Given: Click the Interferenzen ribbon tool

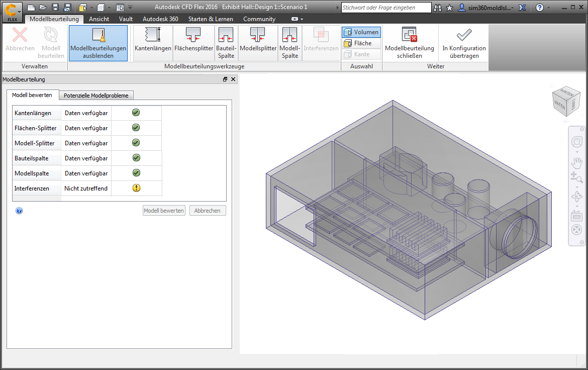Looking at the screenshot, I should [x=321, y=43].
